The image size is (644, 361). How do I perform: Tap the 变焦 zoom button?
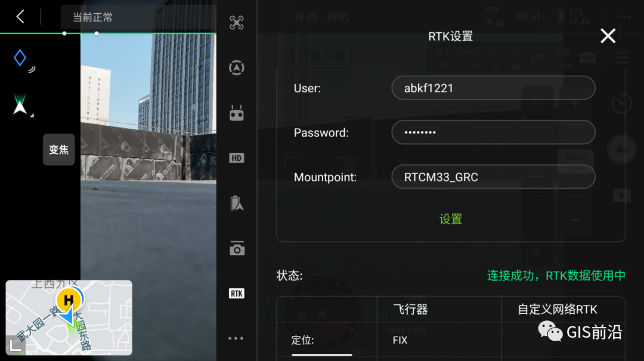58,150
